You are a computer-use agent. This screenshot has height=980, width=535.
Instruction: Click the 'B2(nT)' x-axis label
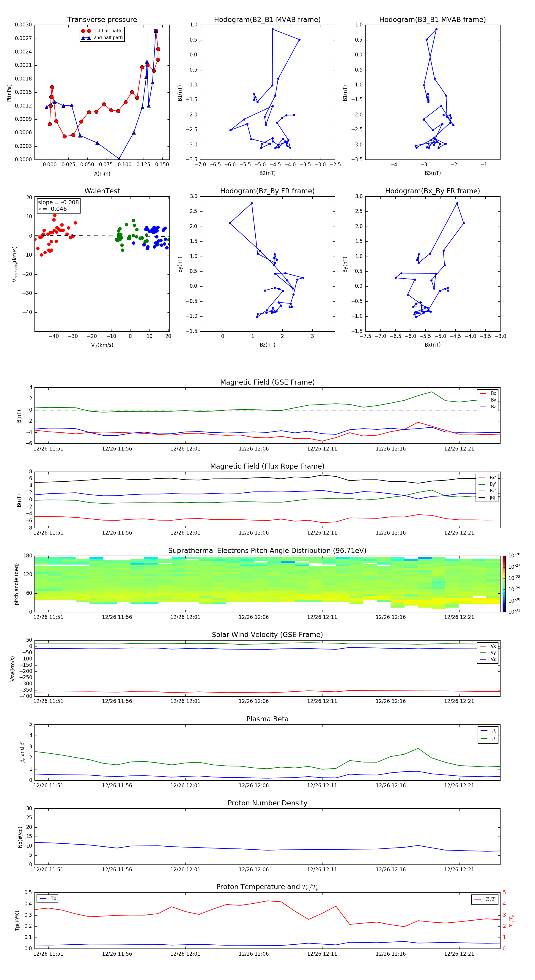click(267, 173)
